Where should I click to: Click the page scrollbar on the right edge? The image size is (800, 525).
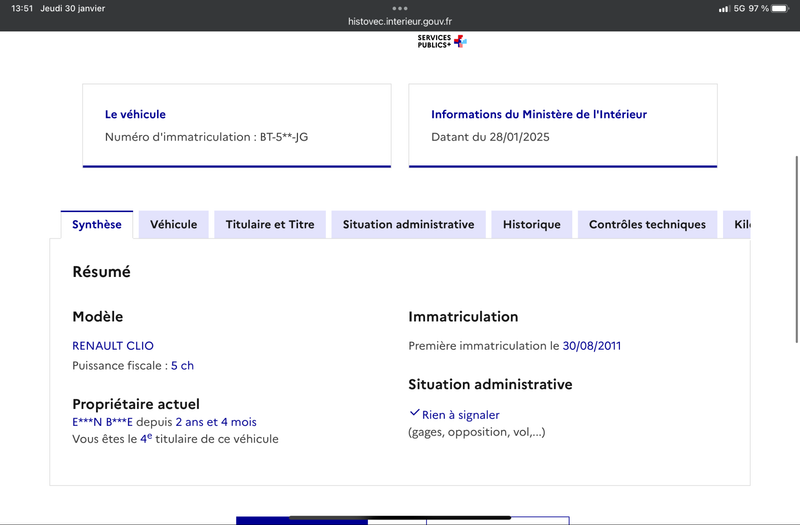click(796, 249)
